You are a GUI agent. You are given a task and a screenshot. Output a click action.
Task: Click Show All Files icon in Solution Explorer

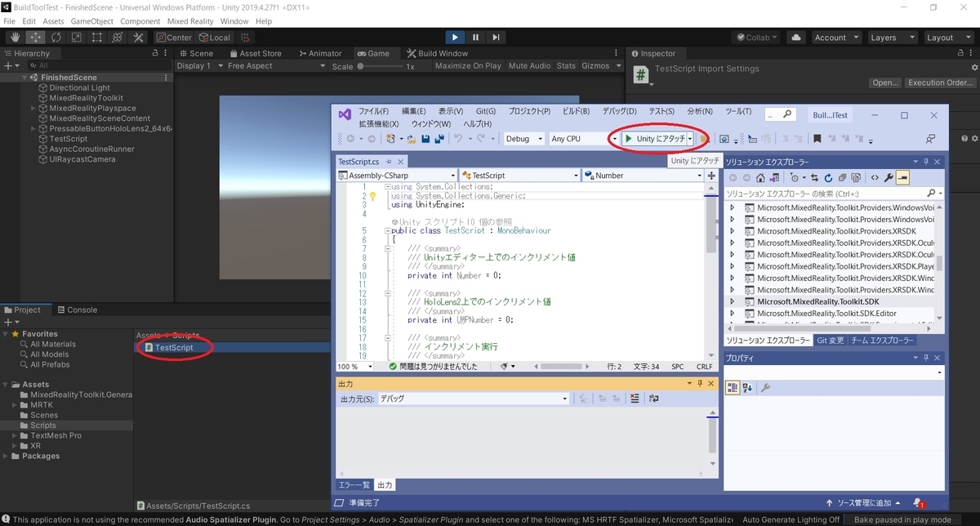[x=855, y=177]
